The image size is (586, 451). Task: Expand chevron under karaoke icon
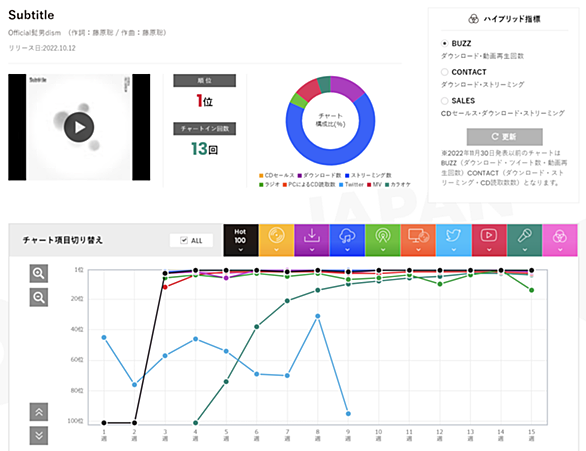[x=524, y=250]
